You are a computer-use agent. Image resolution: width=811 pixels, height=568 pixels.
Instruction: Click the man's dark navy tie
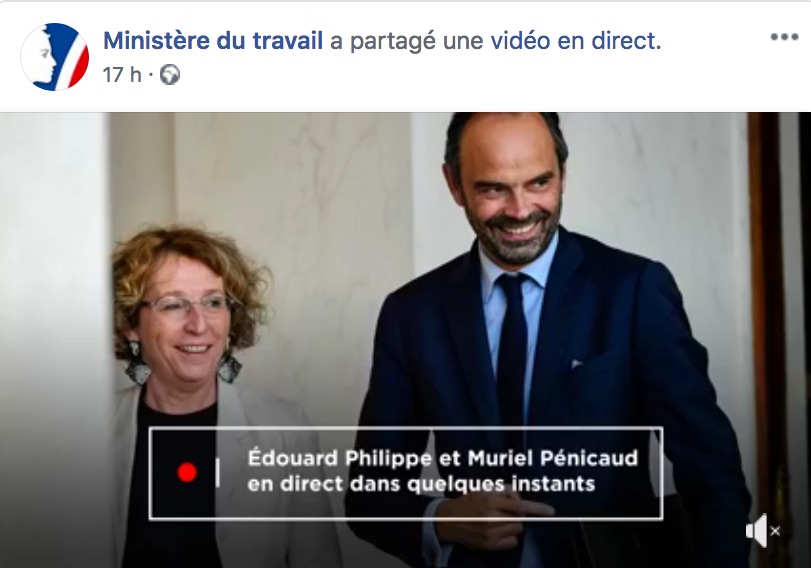[512, 352]
